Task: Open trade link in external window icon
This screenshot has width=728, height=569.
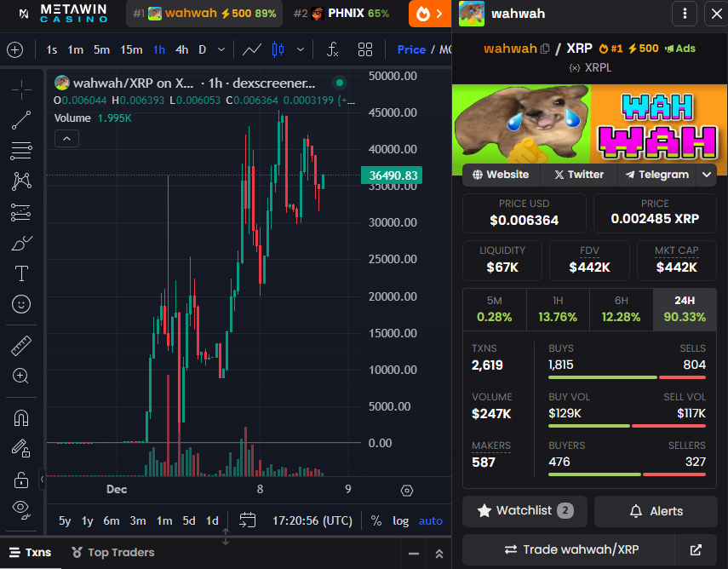Action: pos(696,550)
